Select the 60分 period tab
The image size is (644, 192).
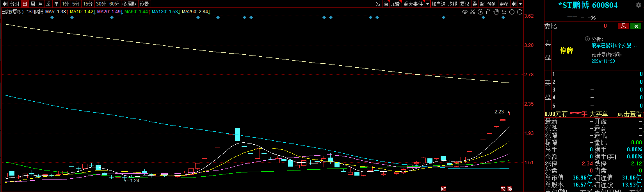tap(114, 4)
